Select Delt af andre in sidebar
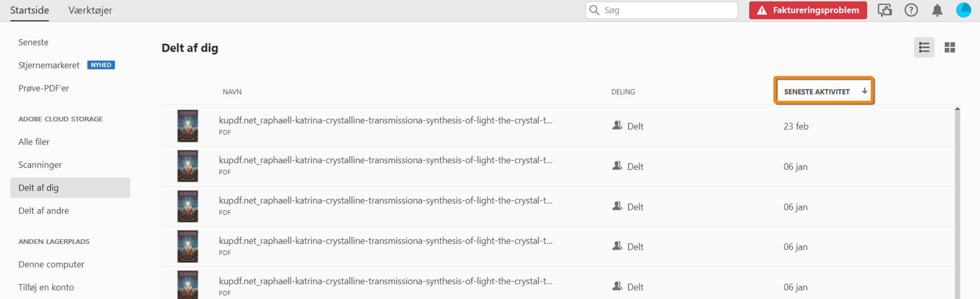The height and width of the screenshot is (299, 980). [43, 211]
